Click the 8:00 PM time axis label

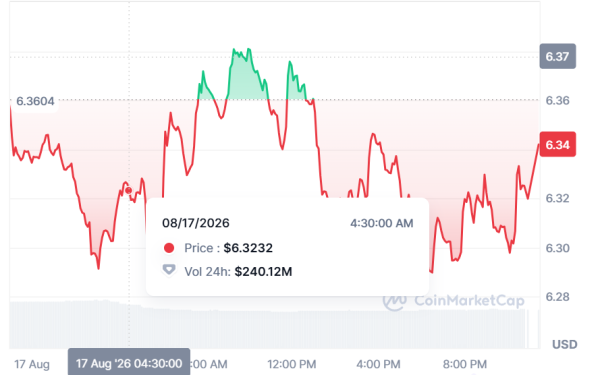[x=465, y=364]
